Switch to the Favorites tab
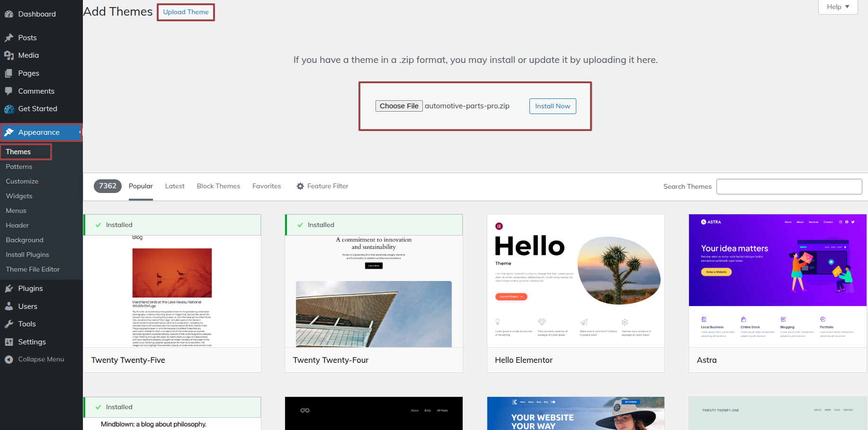Viewport: 868px width, 430px height. point(267,186)
